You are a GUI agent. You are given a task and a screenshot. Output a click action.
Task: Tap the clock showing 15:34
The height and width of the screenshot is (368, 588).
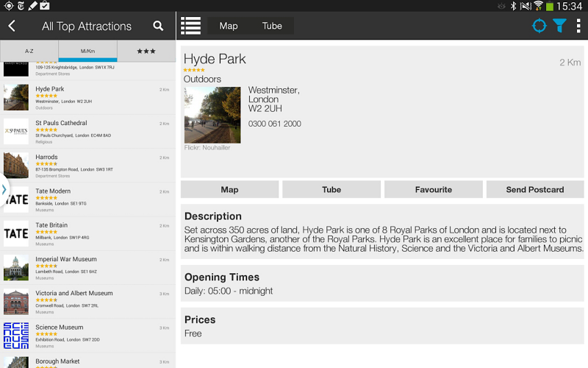click(569, 6)
